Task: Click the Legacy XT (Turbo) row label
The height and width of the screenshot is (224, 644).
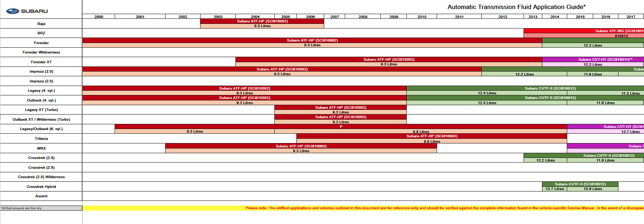Action: click(41, 109)
